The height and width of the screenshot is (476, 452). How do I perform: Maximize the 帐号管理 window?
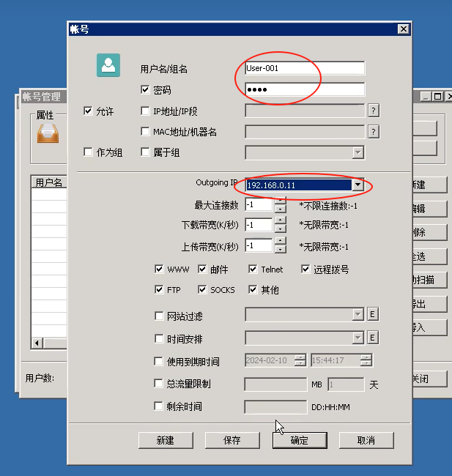437,97
